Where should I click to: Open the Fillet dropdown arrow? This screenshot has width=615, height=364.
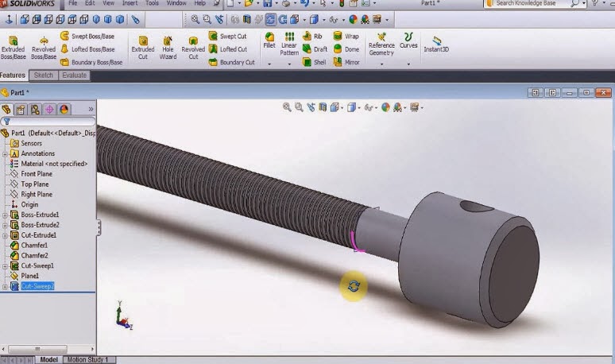tap(269, 64)
